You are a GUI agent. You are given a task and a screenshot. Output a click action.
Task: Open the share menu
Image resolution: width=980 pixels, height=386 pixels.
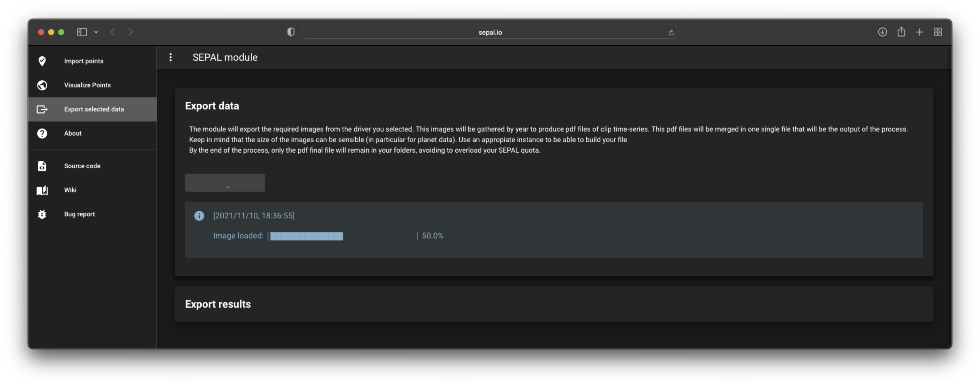pyautogui.click(x=901, y=32)
